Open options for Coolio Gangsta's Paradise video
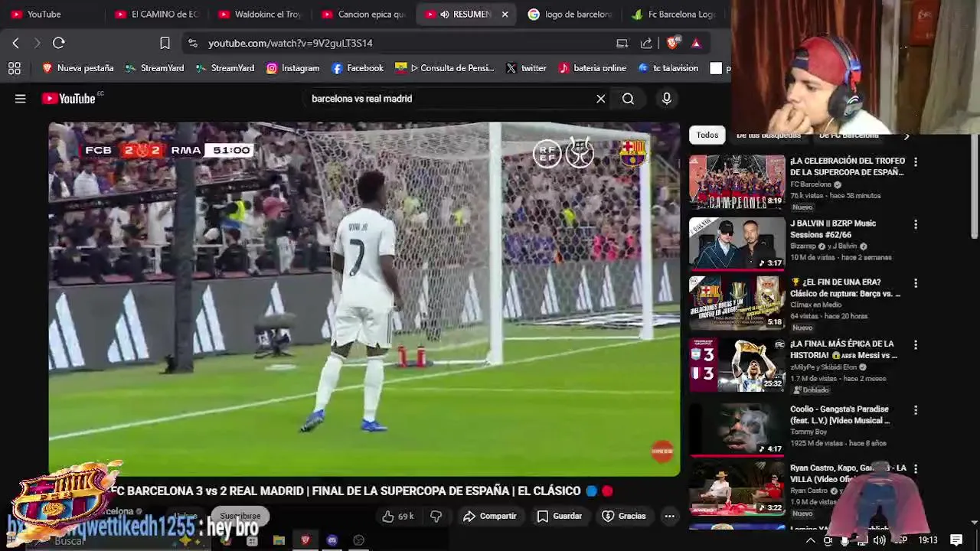The image size is (980, 551). click(916, 411)
